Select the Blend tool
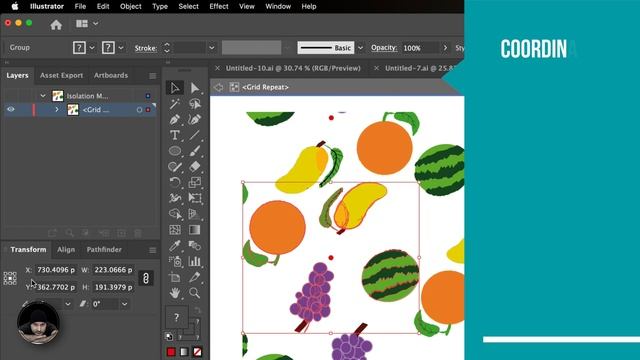This screenshot has width=640, height=360. click(x=195, y=246)
